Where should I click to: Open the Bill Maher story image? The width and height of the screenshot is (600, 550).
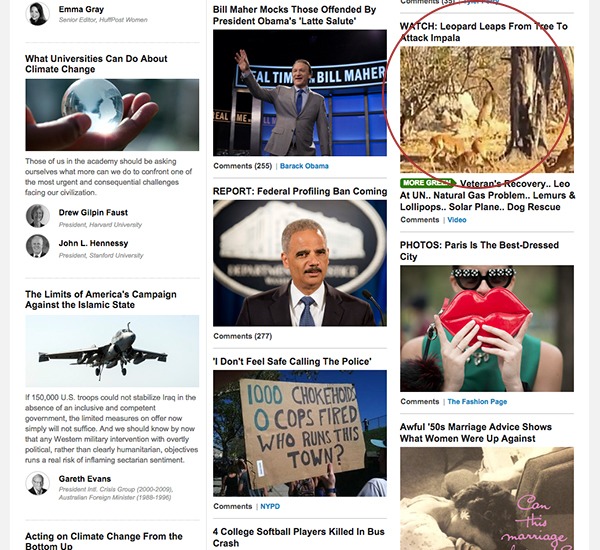pyautogui.click(x=300, y=93)
